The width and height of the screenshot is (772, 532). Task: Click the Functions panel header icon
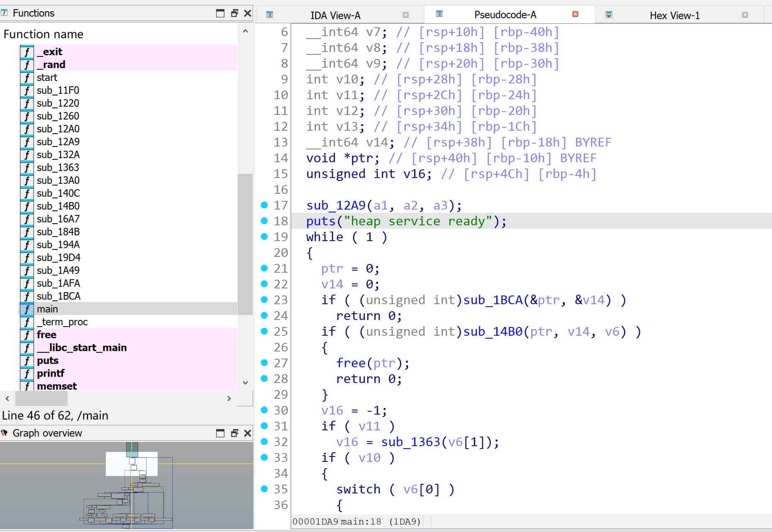(x=5, y=13)
